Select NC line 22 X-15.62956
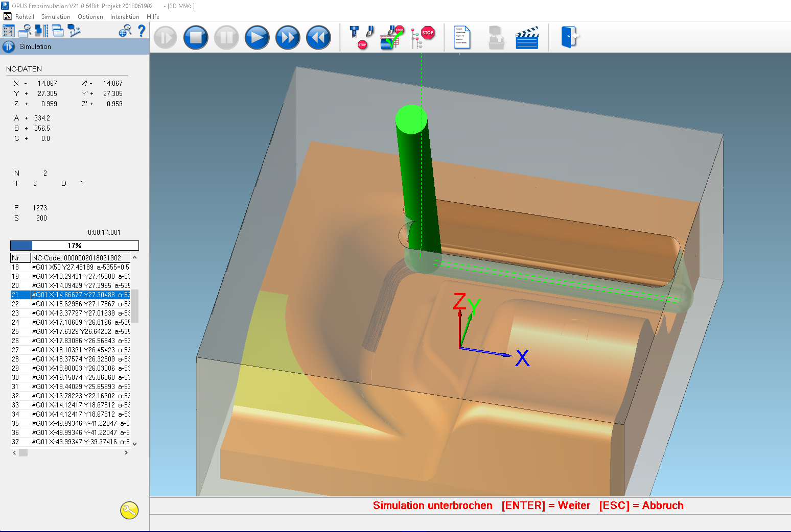This screenshot has width=791, height=532. (71, 304)
